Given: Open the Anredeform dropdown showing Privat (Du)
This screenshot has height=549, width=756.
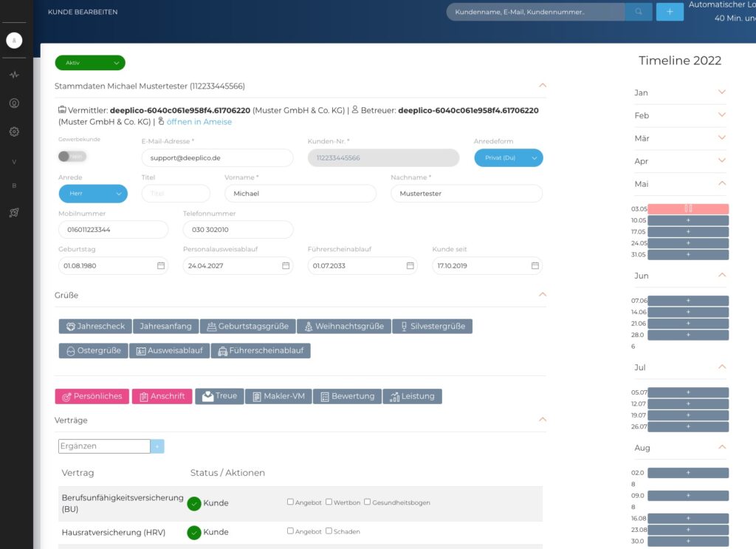Looking at the screenshot, I should (x=509, y=157).
